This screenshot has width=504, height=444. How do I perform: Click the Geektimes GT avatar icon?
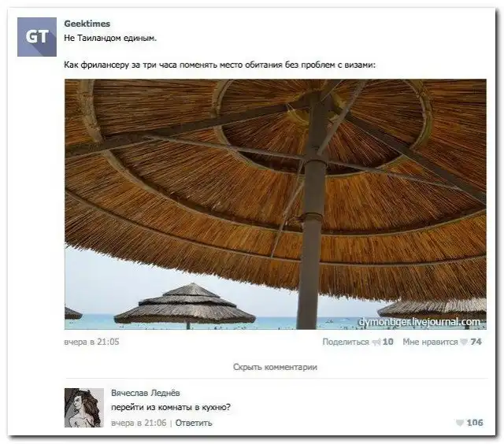tap(37, 37)
